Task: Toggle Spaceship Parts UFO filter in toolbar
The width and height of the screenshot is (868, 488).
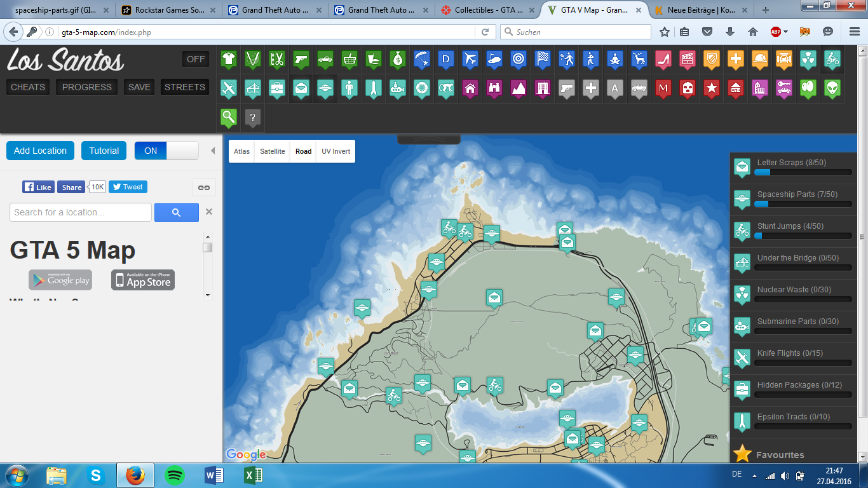Action: tap(325, 89)
